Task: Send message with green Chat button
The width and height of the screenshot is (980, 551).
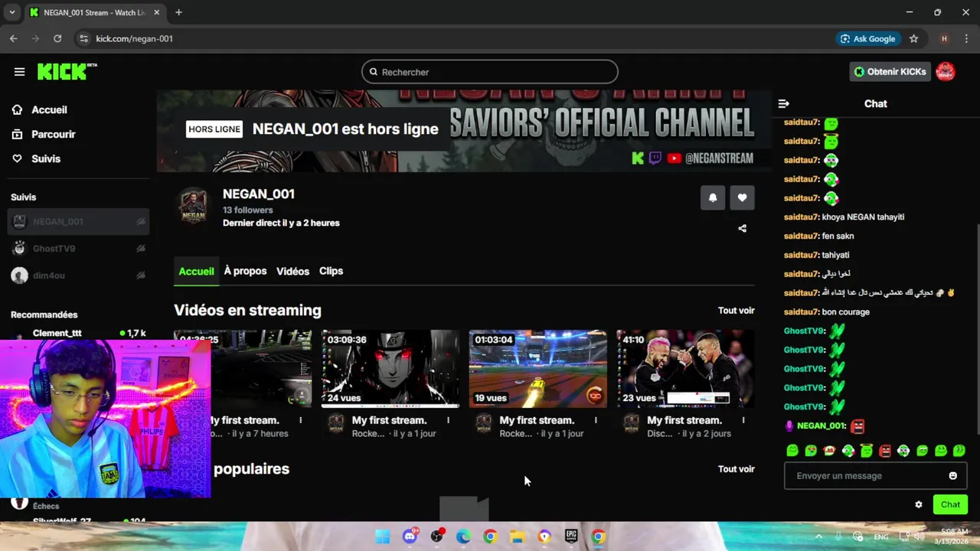Action: pyautogui.click(x=950, y=504)
